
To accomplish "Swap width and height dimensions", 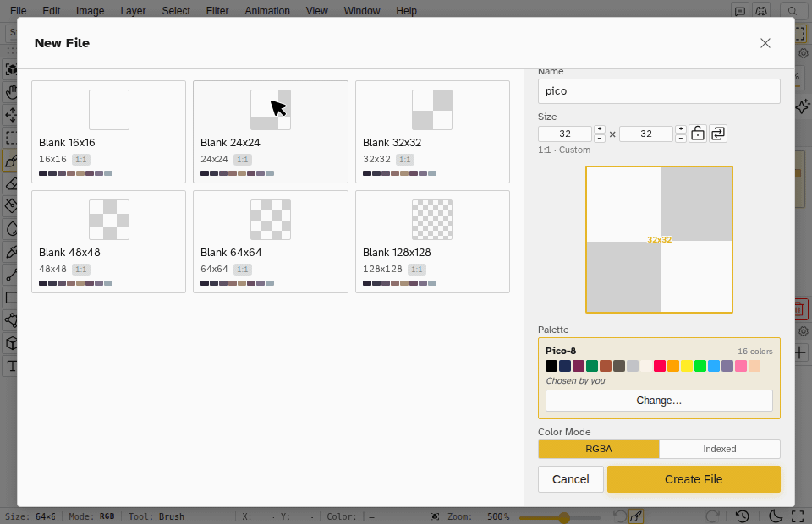I will (718, 134).
